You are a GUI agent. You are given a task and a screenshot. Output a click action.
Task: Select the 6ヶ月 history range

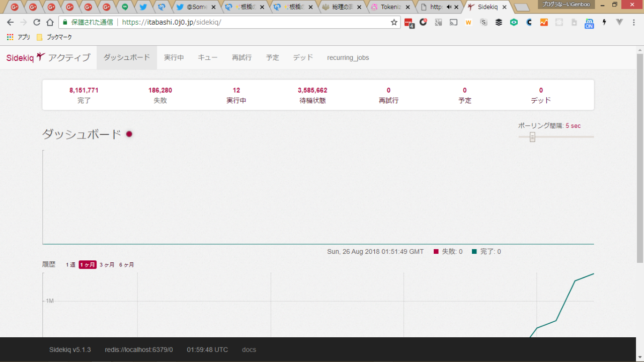(x=126, y=265)
